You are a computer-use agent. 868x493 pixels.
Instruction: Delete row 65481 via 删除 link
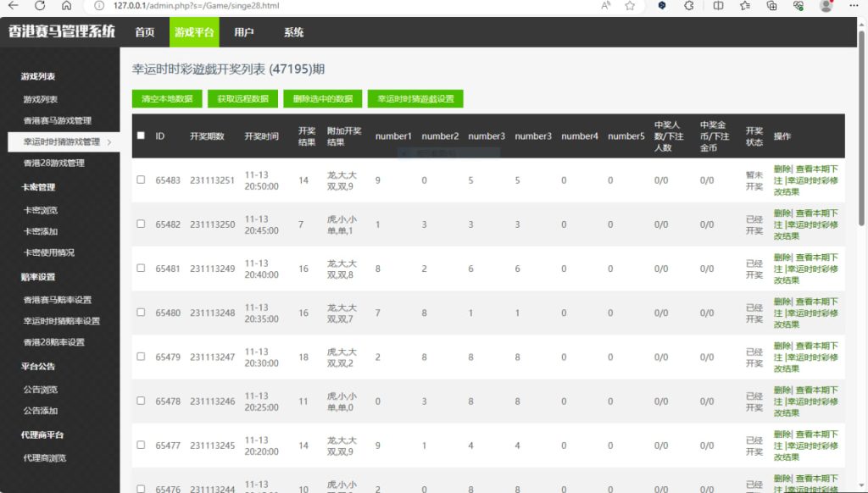click(x=782, y=258)
